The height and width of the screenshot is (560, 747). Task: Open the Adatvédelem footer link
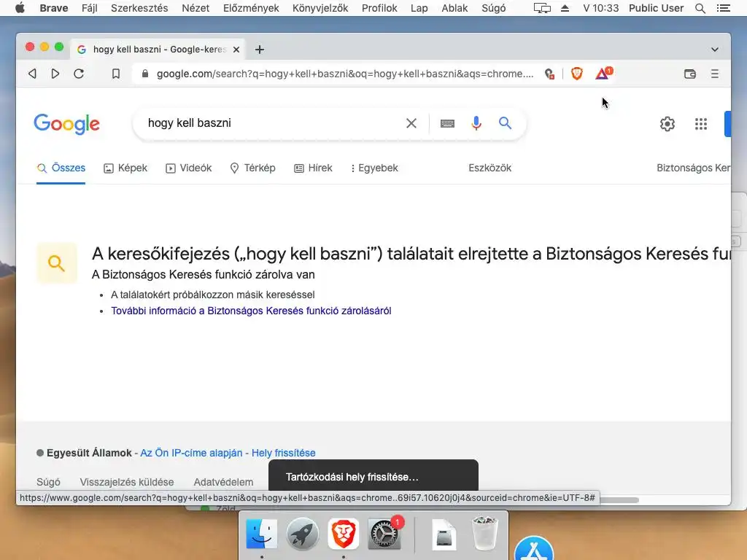point(223,482)
